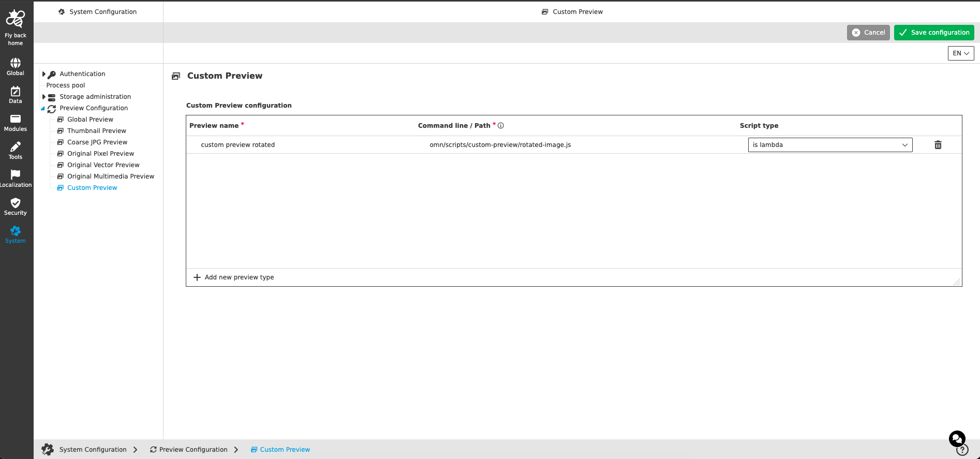Viewport: 980px width, 459px height.
Task: Open the Modules section icon
Action: [16, 119]
